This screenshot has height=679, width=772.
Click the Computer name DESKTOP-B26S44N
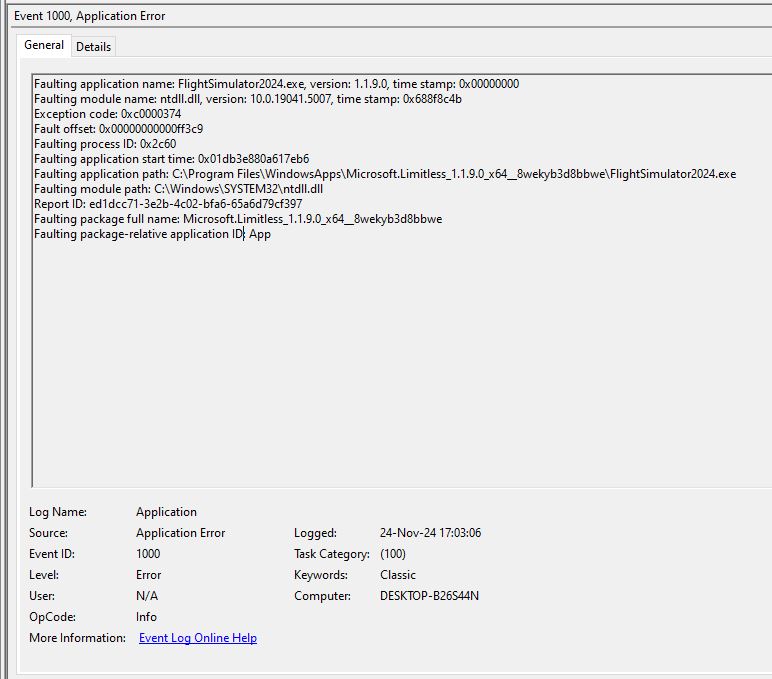point(429,596)
